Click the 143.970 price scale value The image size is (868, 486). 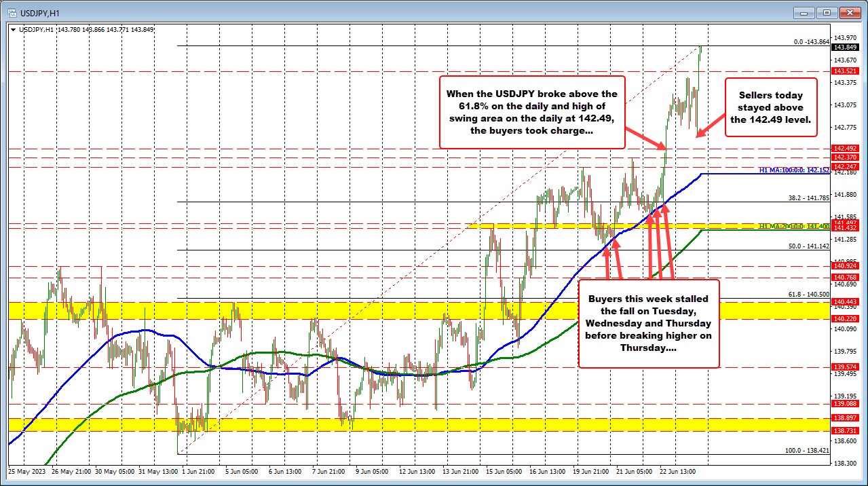pyautogui.click(x=845, y=37)
